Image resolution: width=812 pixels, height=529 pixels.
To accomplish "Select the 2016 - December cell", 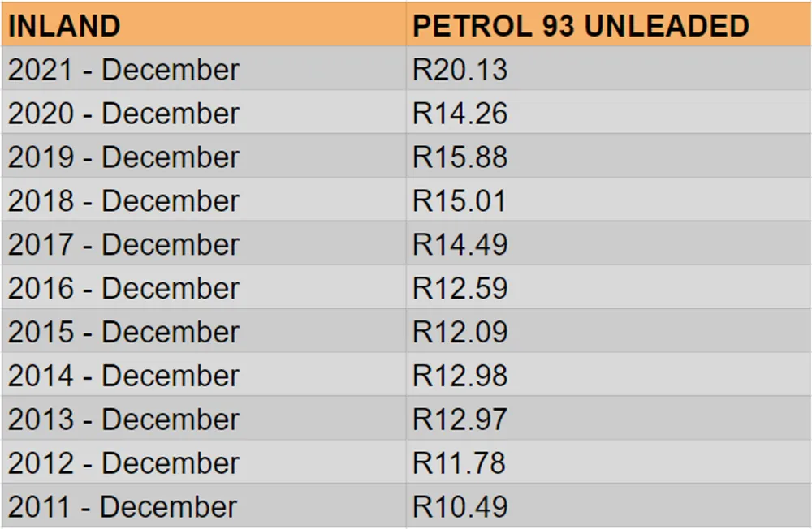I will pyautogui.click(x=204, y=287).
